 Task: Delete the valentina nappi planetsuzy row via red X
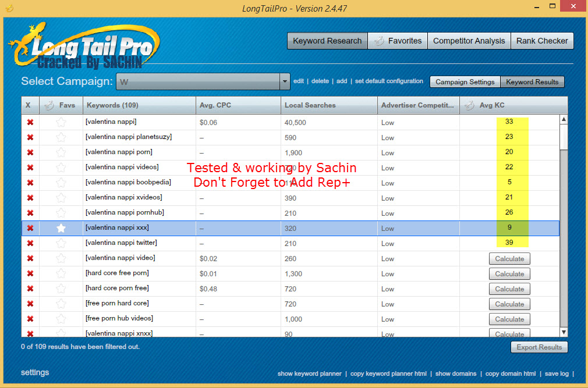pos(30,137)
